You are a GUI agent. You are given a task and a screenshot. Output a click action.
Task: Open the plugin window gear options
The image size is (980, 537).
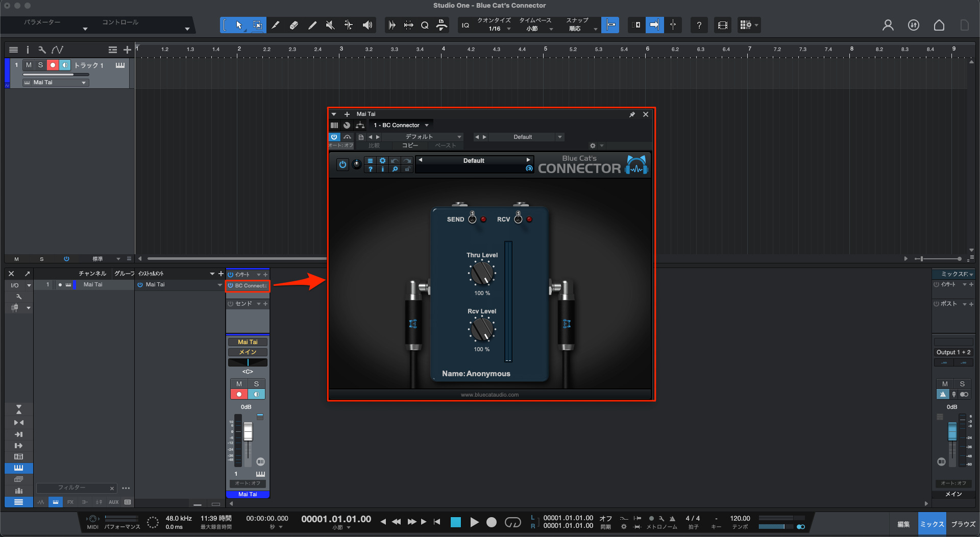click(x=593, y=145)
